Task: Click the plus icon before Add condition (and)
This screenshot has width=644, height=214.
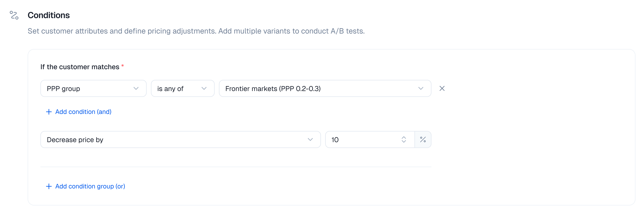Action: tap(49, 112)
